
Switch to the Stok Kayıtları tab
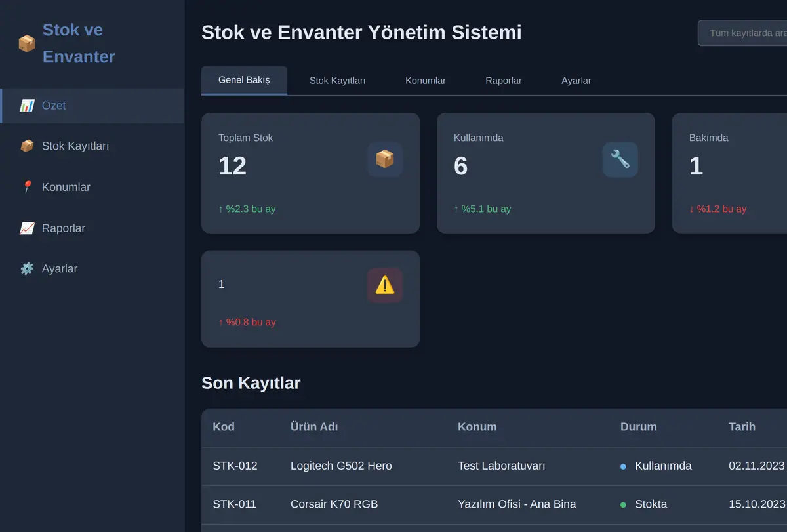pyautogui.click(x=337, y=81)
